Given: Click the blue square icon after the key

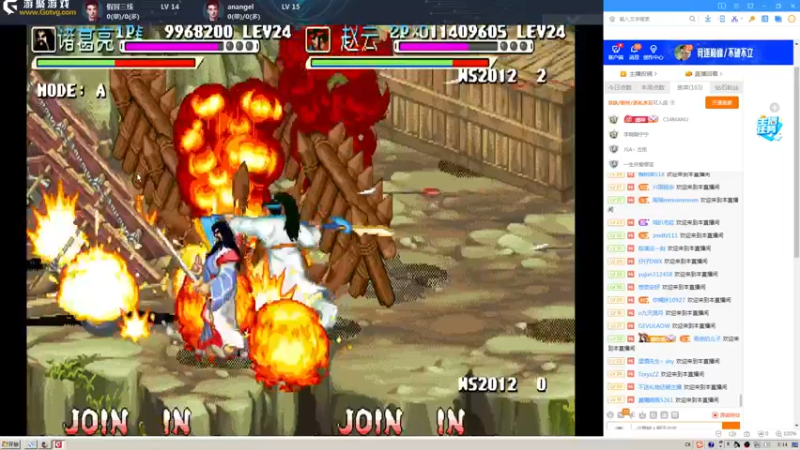Looking at the screenshot, I should click(x=765, y=19).
